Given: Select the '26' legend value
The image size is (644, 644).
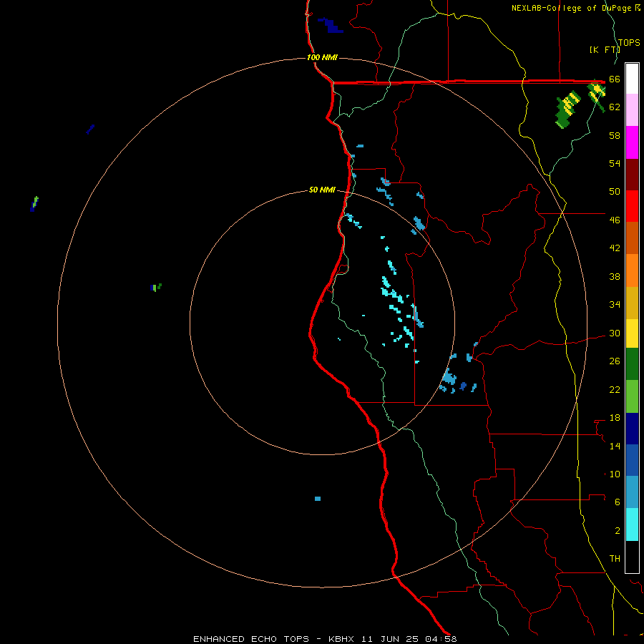Looking at the screenshot, I should pos(615,361).
